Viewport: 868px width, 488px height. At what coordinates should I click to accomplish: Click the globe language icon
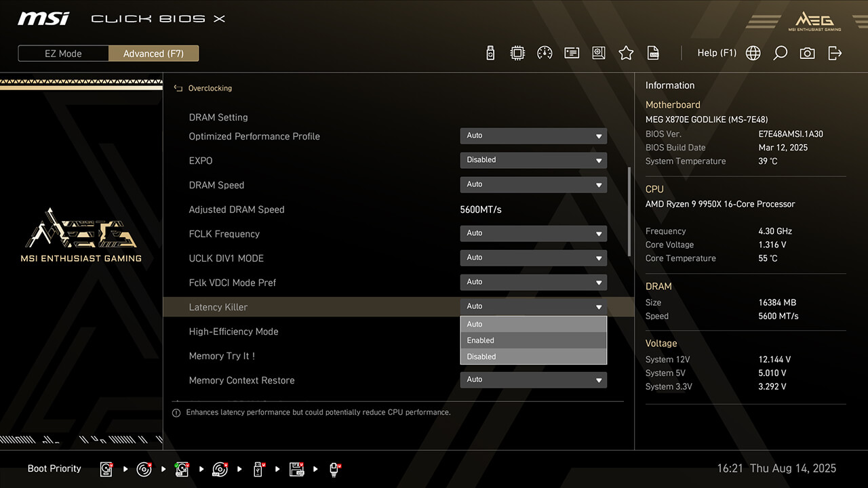click(x=753, y=53)
